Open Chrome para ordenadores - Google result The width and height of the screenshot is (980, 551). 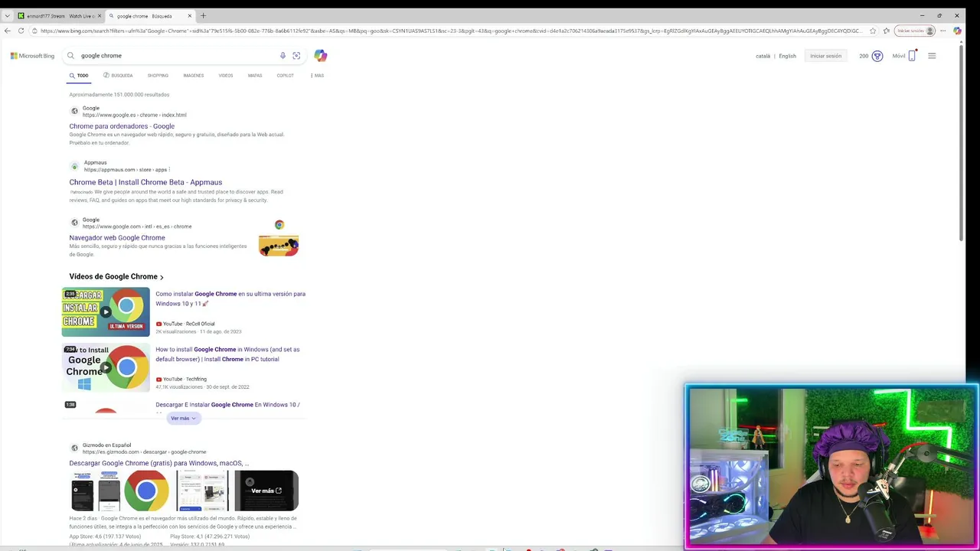click(x=122, y=126)
